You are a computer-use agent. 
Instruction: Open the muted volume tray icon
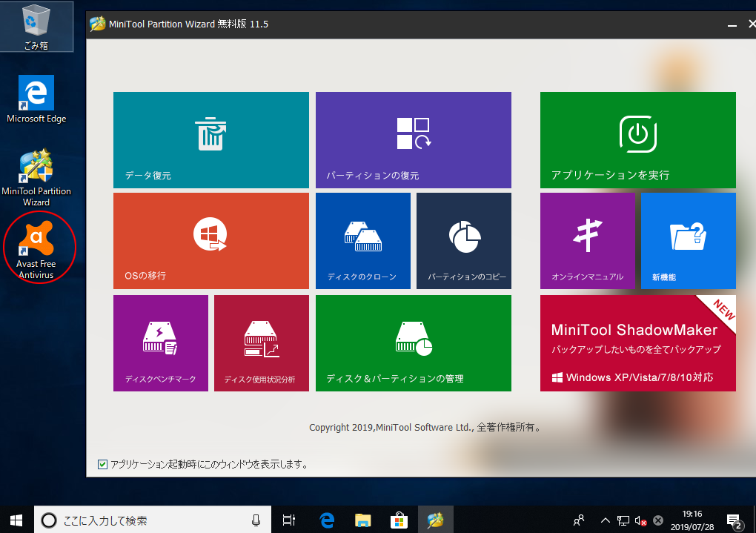click(640, 520)
